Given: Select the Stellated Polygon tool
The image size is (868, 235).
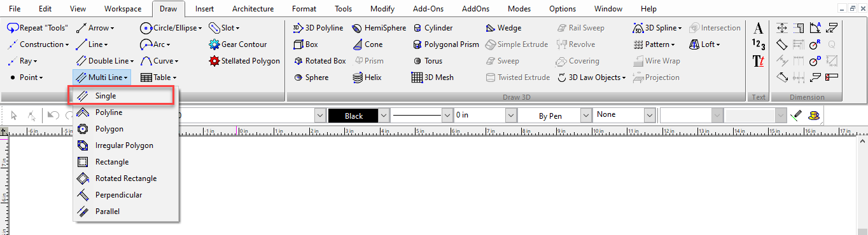Looking at the screenshot, I should (x=244, y=61).
